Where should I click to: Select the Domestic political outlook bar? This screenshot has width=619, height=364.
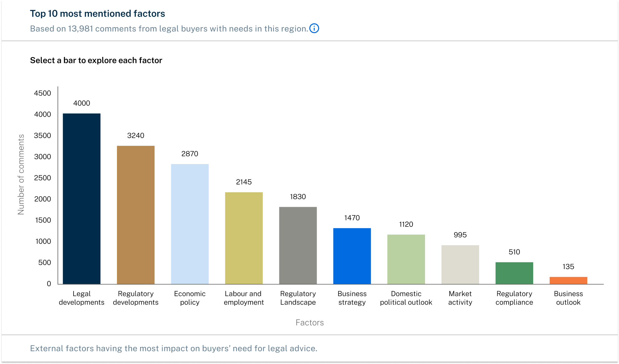tap(406, 259)
